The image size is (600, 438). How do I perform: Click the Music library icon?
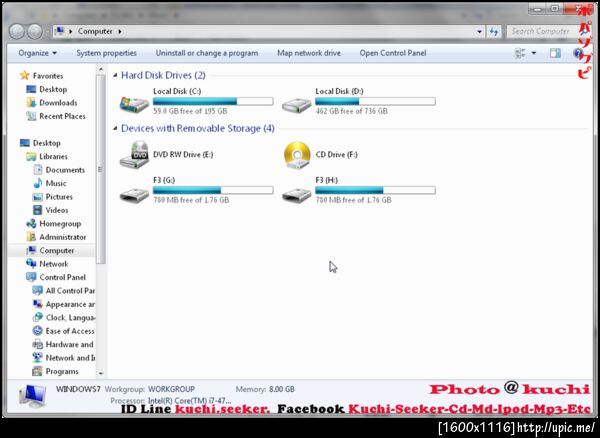[38, 183]
